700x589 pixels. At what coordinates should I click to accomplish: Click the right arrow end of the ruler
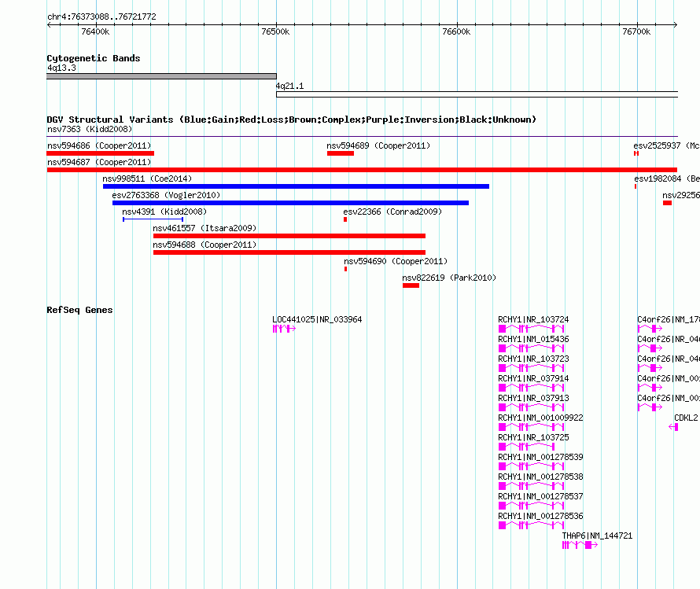(x=675, y=24)
